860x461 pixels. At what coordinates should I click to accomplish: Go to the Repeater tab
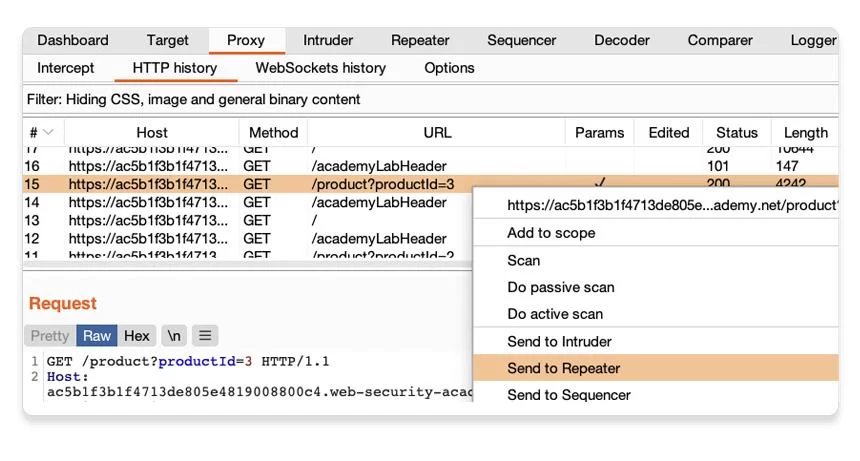(x=420, y=40)
